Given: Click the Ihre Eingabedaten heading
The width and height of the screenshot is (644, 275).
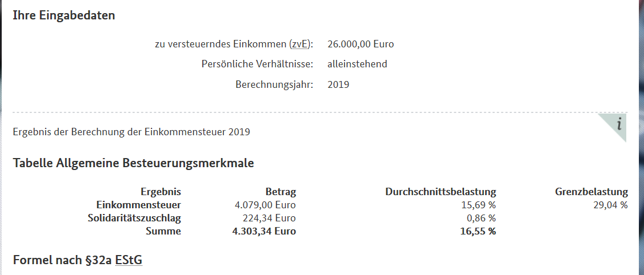Looking at the screenshot, I should [64, 15].
